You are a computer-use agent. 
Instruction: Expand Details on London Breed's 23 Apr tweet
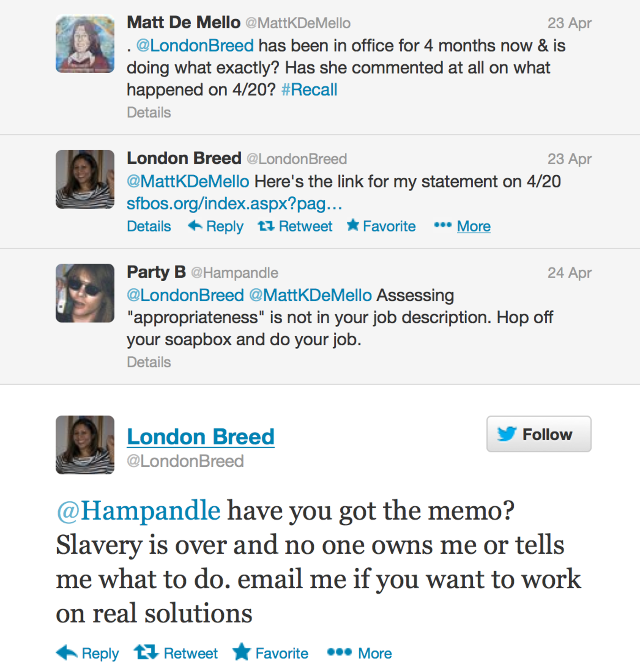pos(149,226)
